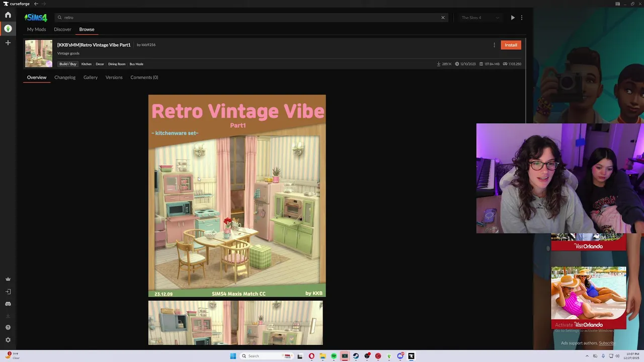The height and width of the screenshot is (362, 644).
Task: Click the sign-in icon in sidebar
Action: click(8, 292)
